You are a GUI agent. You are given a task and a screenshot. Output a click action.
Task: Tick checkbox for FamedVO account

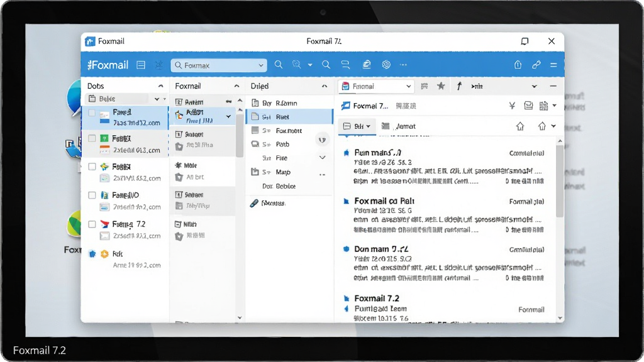pos(92,195)
